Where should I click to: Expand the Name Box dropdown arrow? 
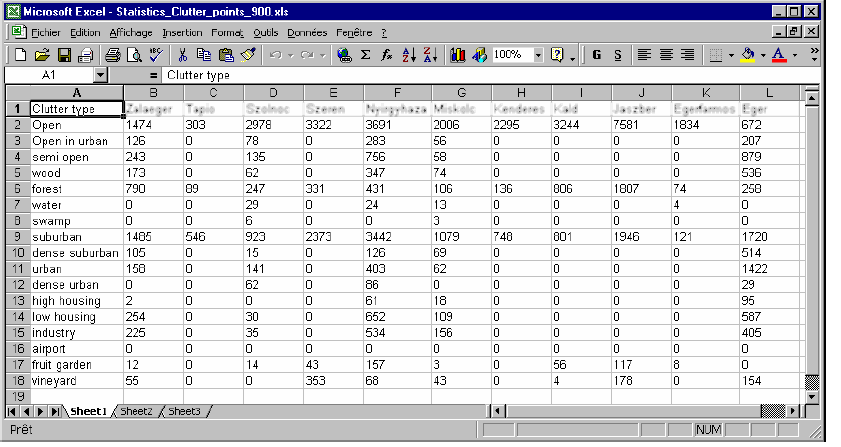point(100,75)
